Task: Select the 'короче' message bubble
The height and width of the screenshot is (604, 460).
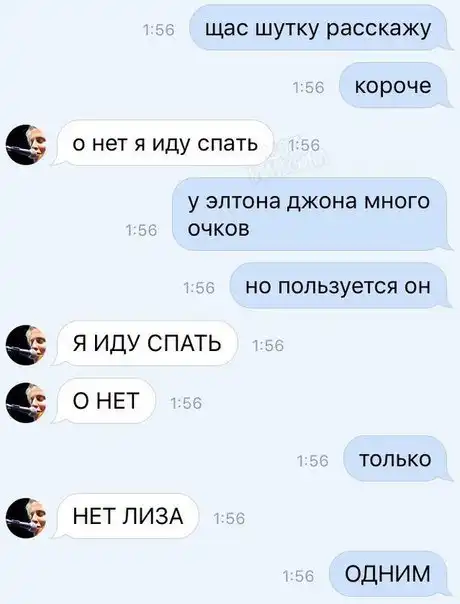Action: 395,86
